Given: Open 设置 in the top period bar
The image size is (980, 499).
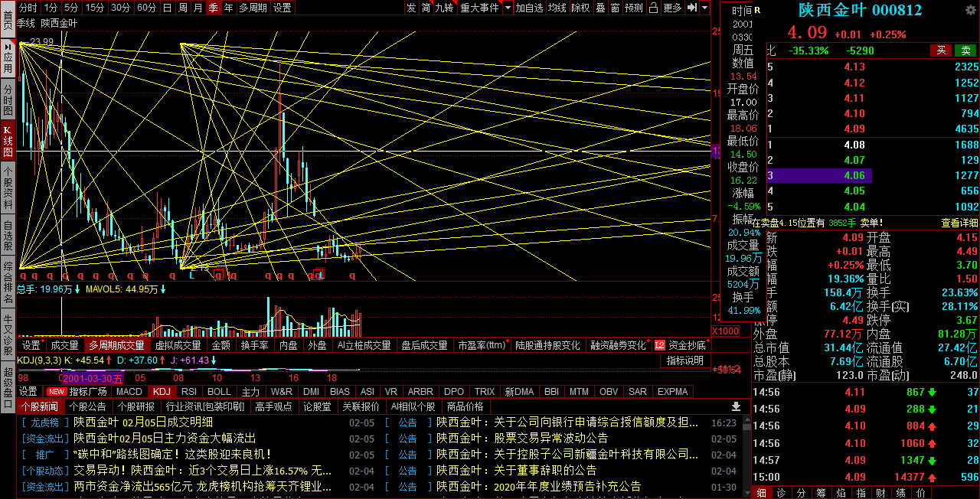Looking at the screenshot, I should pyautogui.click(x=282, y=8).
